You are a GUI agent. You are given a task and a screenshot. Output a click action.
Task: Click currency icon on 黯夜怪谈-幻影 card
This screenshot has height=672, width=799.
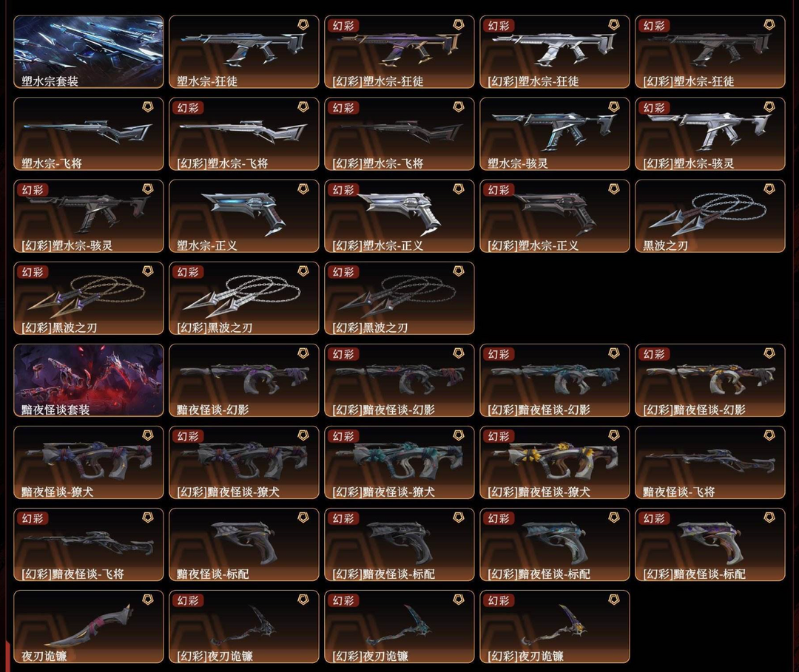(x=303, y=353)
